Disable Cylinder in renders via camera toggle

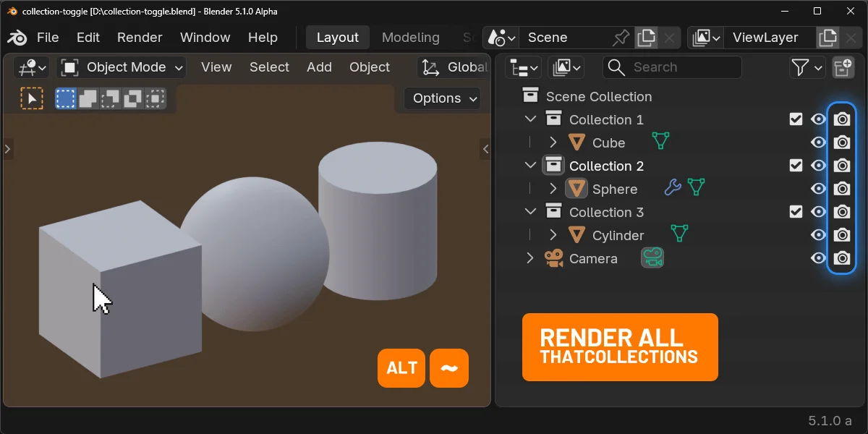pos(841,234)
